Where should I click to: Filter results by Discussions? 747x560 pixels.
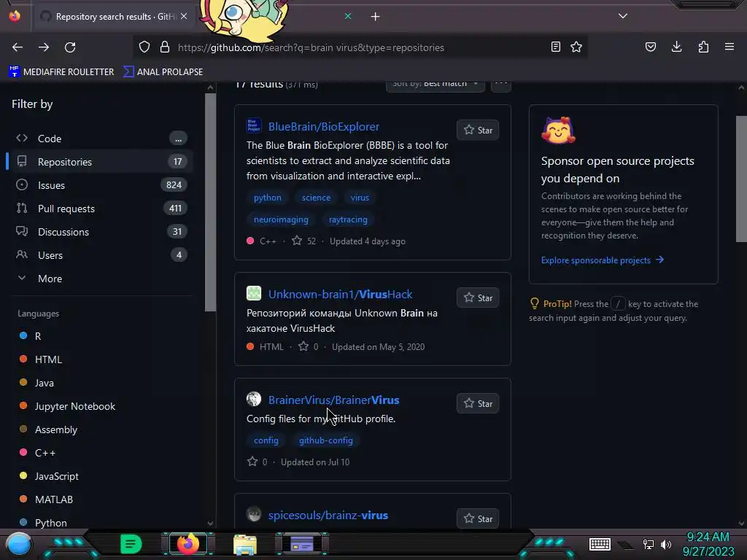(101, 232)
